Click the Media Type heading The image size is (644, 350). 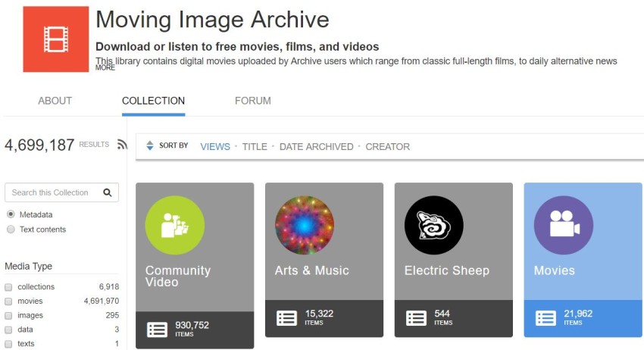coord(28,266)
